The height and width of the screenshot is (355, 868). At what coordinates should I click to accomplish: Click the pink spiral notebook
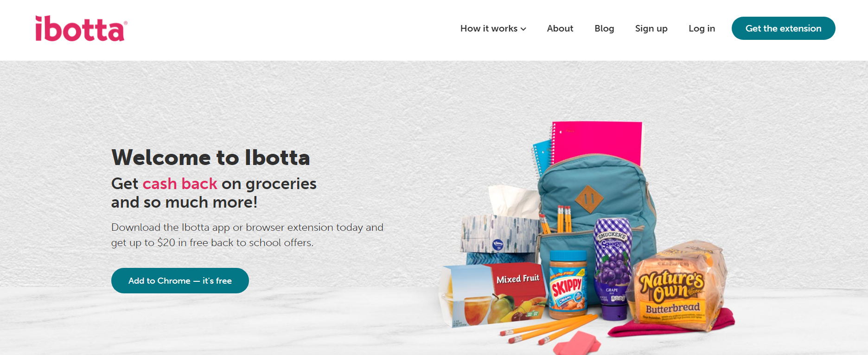(x=598, y=143)
